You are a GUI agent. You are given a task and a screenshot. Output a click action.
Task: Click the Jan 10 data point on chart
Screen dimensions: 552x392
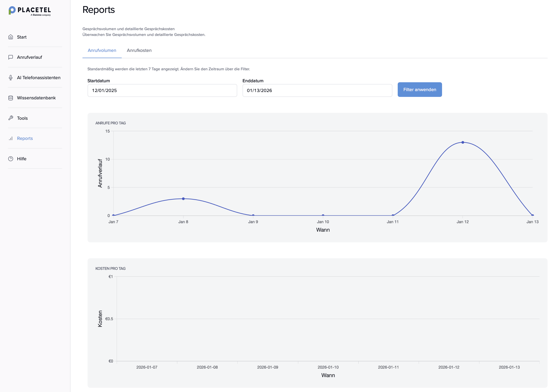323,215
